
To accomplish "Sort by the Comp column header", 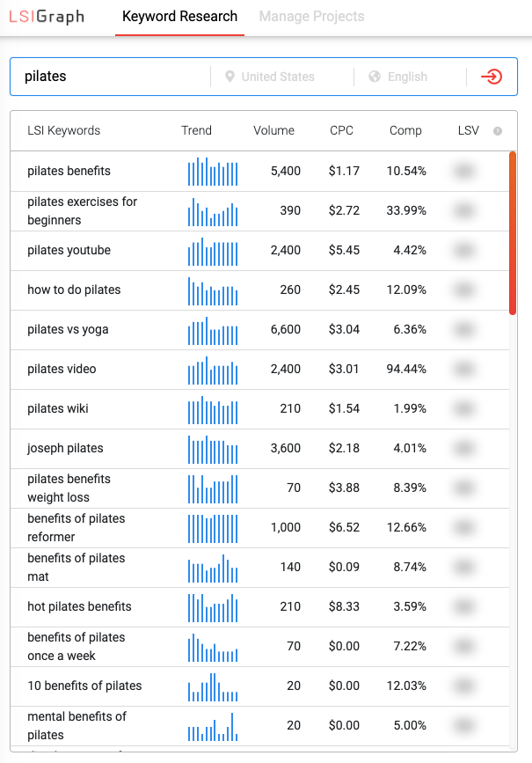I will point(405,130).
